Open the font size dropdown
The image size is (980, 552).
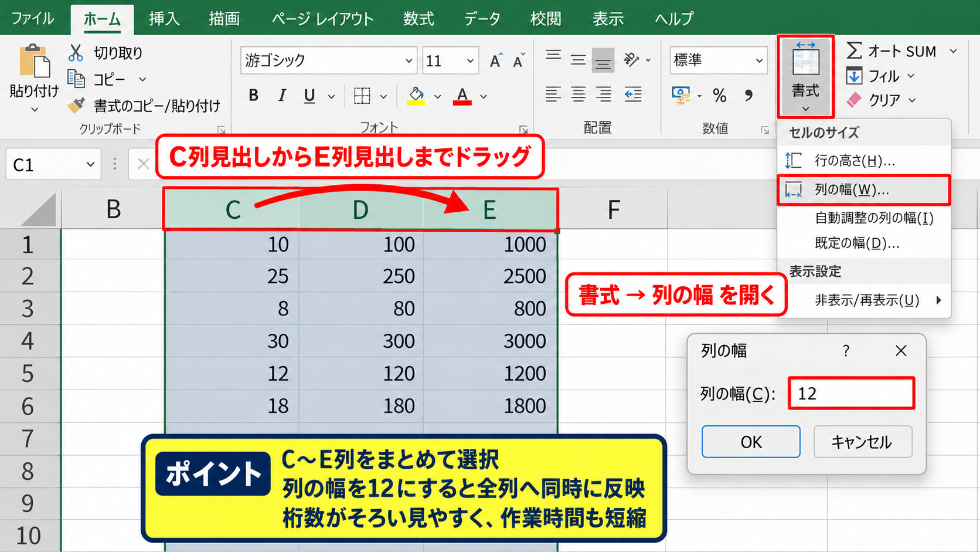click(x=470, y=60)
